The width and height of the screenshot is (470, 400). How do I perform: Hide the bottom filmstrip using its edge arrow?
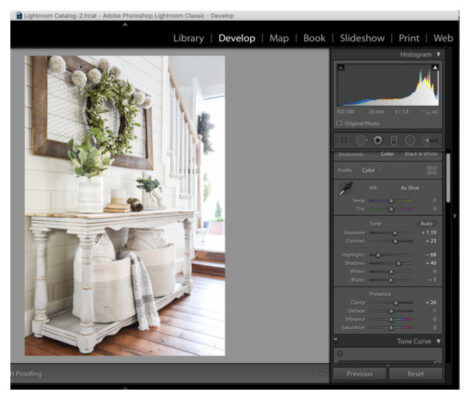click(x=125, y=388)
